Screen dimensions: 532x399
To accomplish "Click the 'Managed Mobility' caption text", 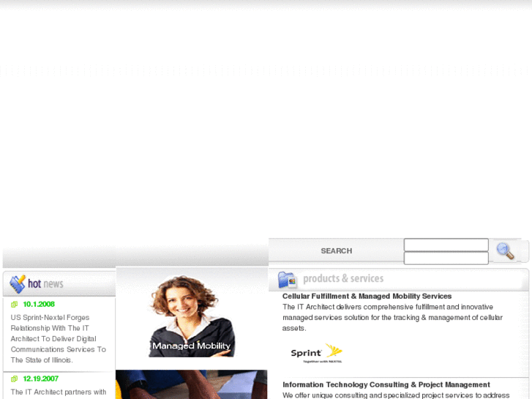I will [191, 346].
